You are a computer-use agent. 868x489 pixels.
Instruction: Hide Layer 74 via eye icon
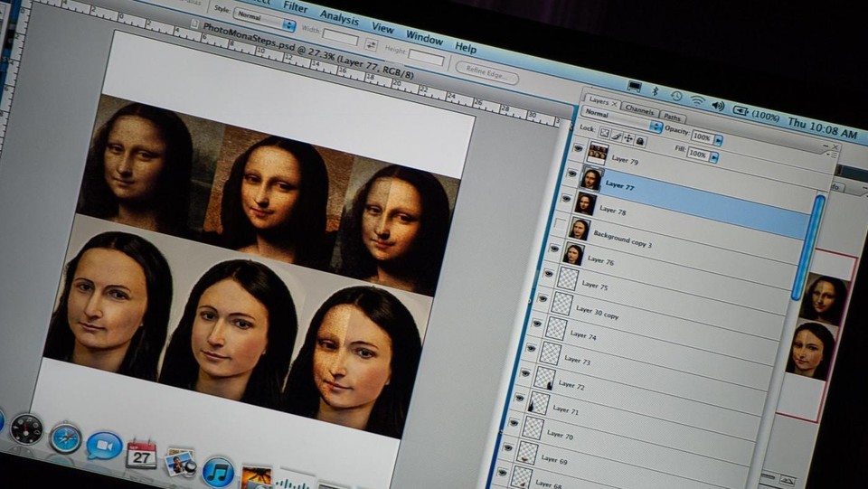tap(537, 323)
